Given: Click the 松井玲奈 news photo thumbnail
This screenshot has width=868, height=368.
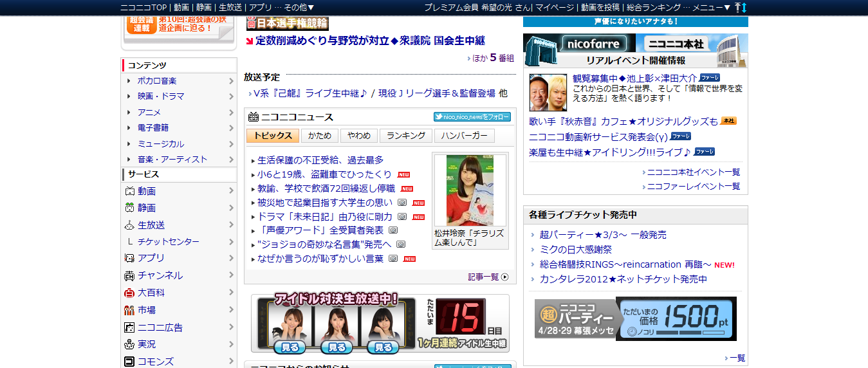Looking at the screenshot, I should pyautogui.click(x=470, y=190).
